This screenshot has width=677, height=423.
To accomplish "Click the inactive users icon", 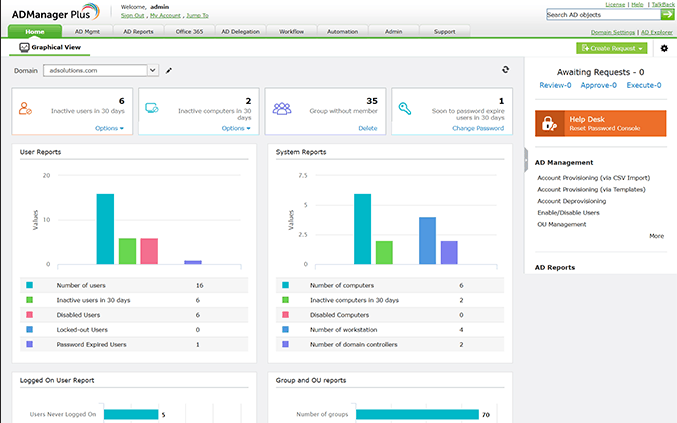I will coord(25,108).
